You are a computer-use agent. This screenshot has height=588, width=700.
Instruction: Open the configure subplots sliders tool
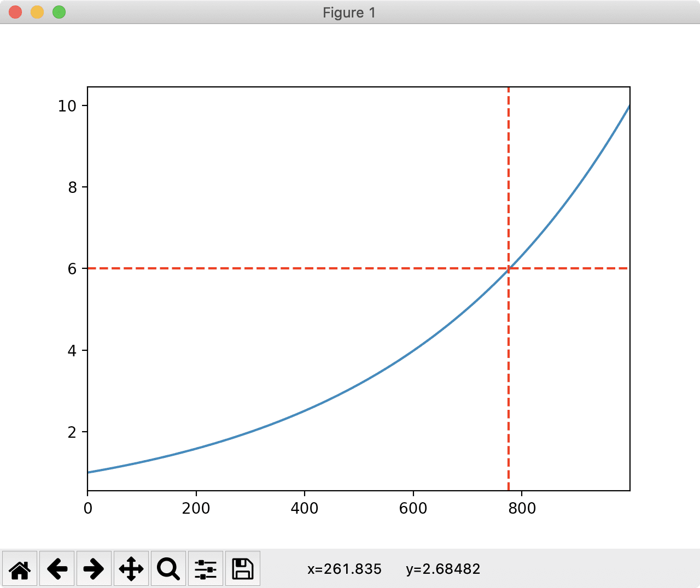pyautogui.click(x=206, y=569)
